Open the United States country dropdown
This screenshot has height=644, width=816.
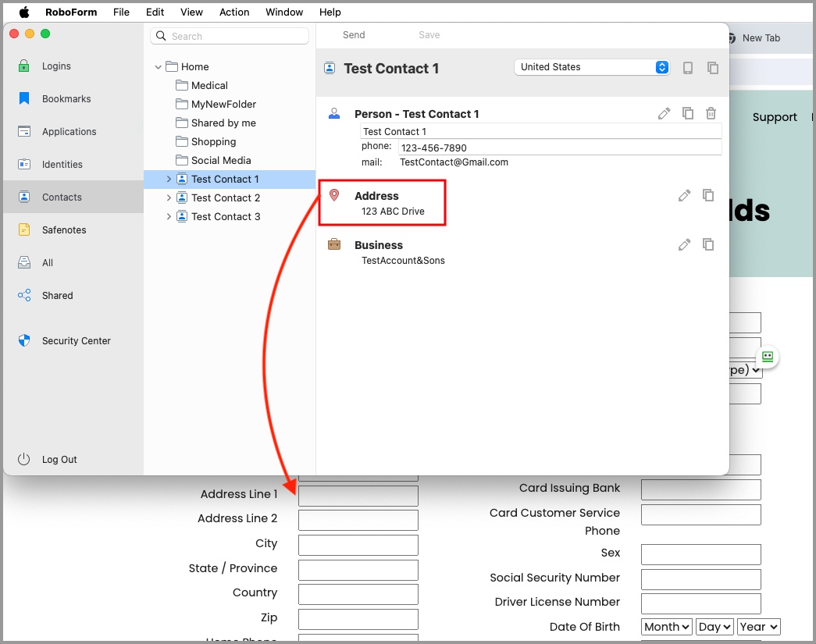coord(592,67)
